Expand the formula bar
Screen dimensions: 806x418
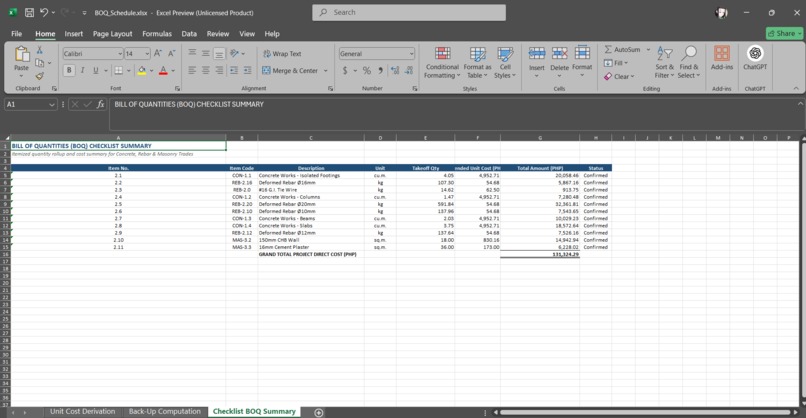tap(800, 104)
